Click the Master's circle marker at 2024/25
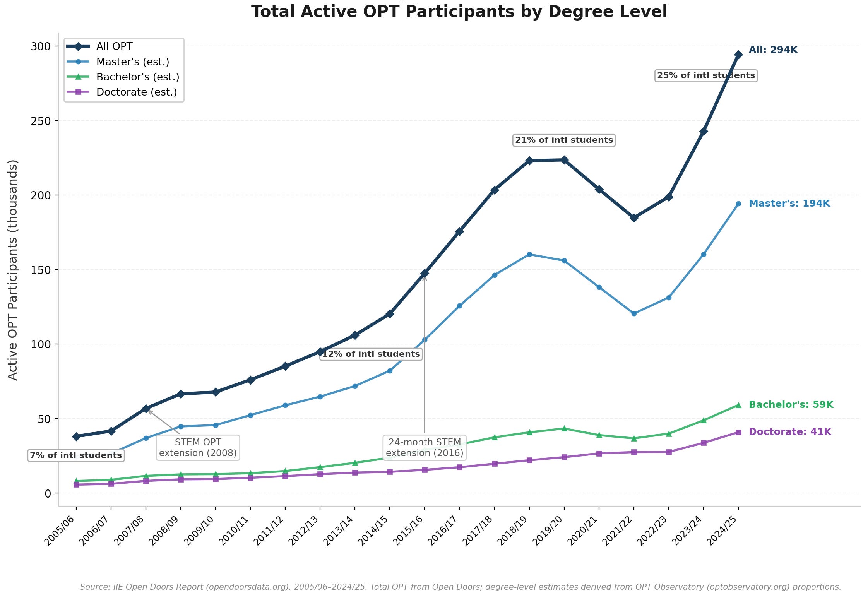 point(738,204)
